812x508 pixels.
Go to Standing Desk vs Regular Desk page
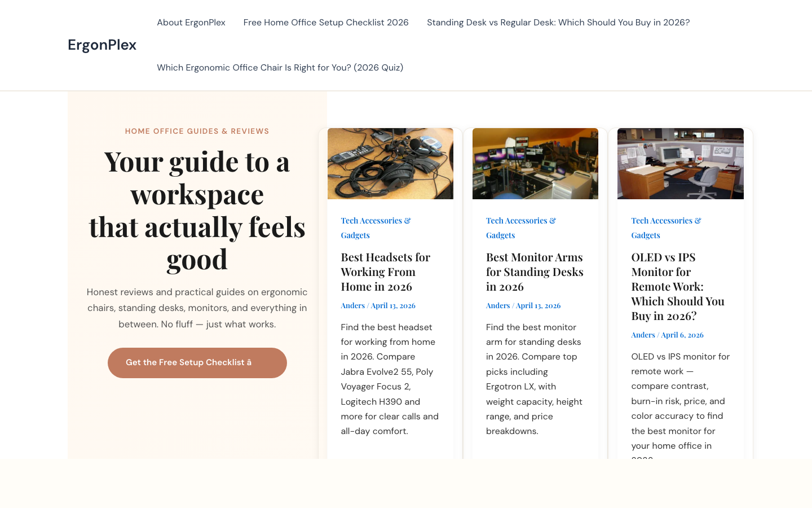tap(558, 23)
